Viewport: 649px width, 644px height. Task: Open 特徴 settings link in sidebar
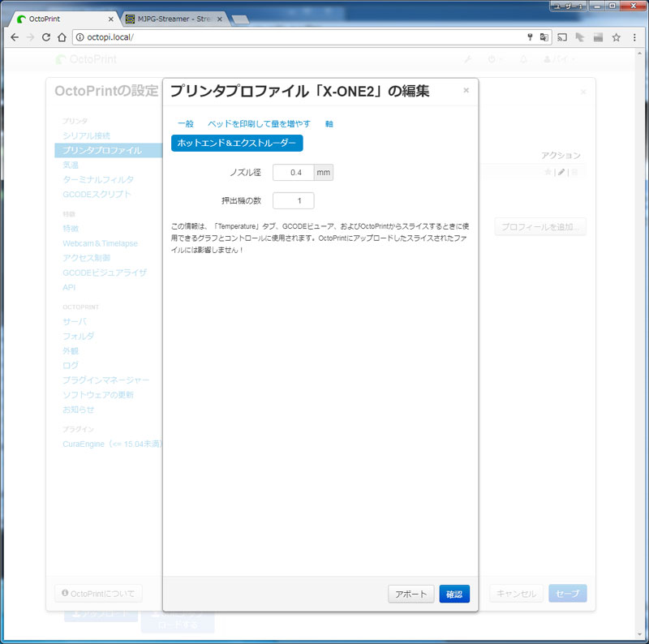click(x=71, y=229)
